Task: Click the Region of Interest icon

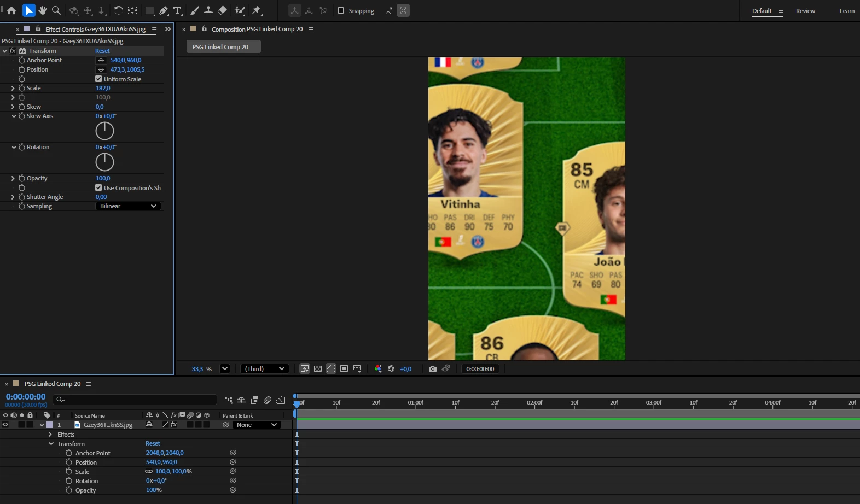Action: pos(344,369)
